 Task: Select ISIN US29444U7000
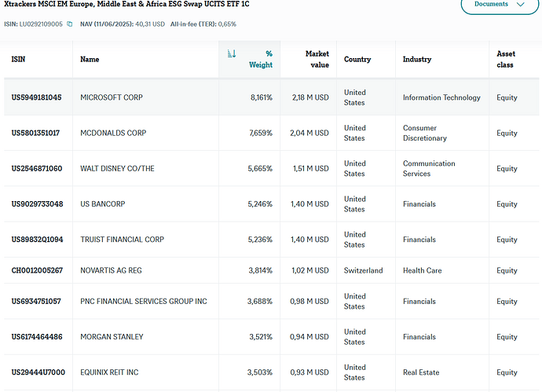tap(38, 372)
